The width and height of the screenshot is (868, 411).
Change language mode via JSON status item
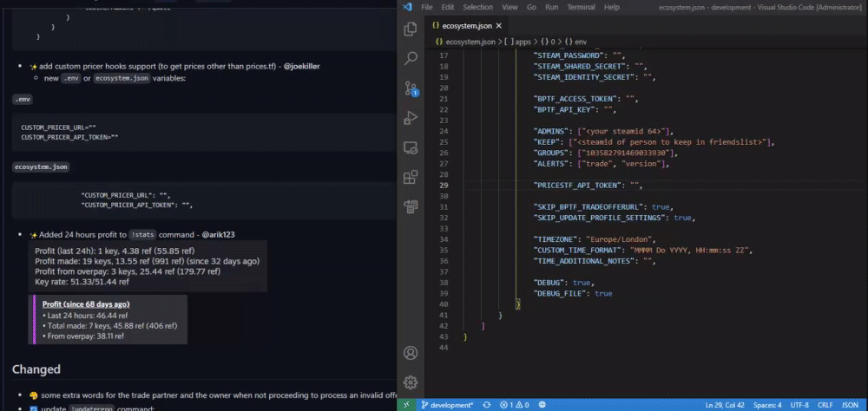click(x=850, y=405)
